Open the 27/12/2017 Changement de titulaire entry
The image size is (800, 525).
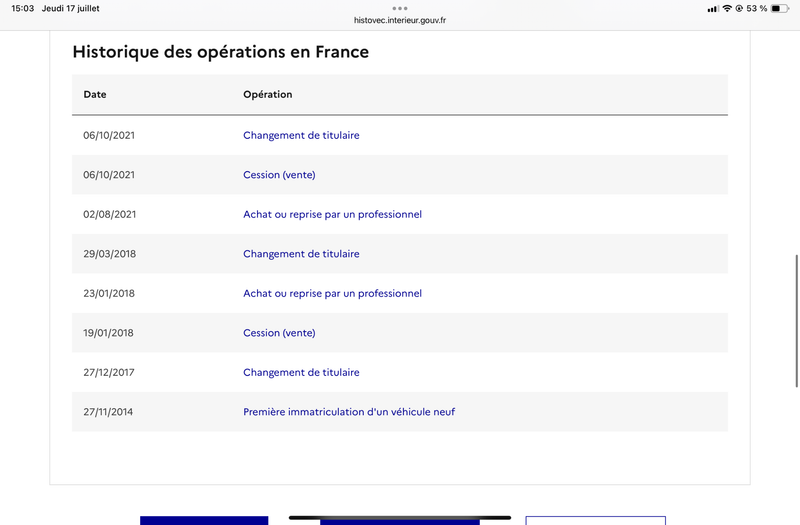point(301,372)
